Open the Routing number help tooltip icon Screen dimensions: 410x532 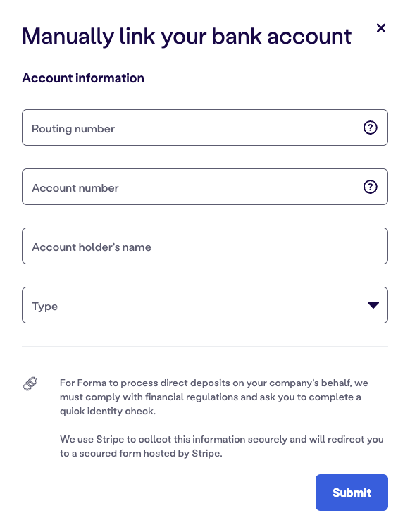coord(370,128)
